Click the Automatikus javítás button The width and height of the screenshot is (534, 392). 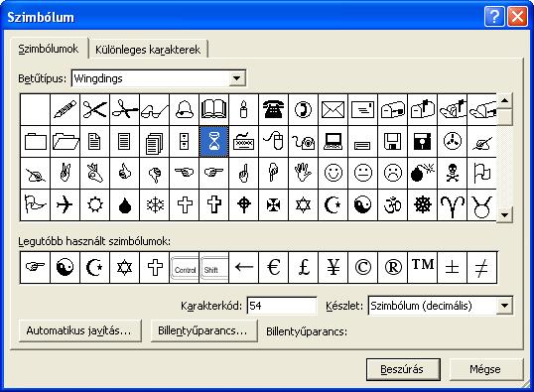(79, 330)
